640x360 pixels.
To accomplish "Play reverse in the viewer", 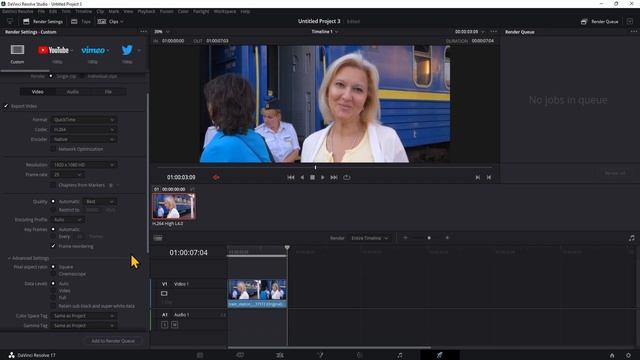I will [302, 178].
